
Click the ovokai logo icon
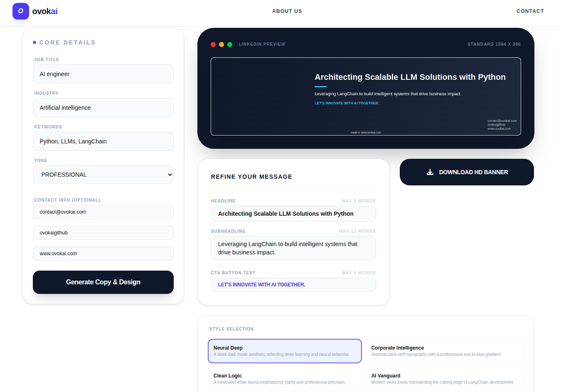(x=21, y=11)
